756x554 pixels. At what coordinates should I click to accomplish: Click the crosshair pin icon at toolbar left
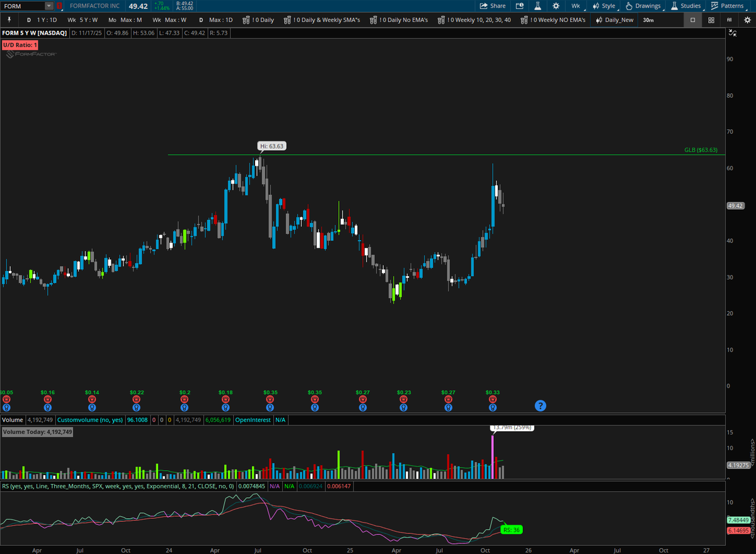tap(9, 20)
